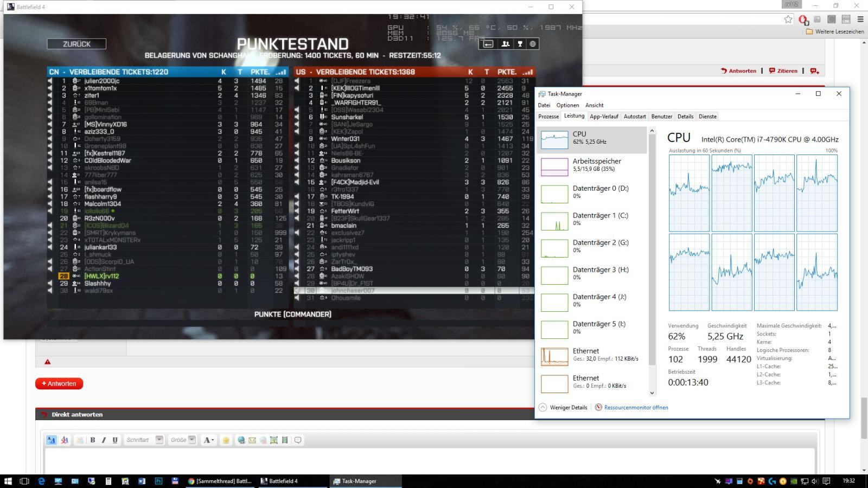868x488 pixels.
Task: Switch to the Chrome Sammelthread taskbar button
Action: tap(220, 481)
